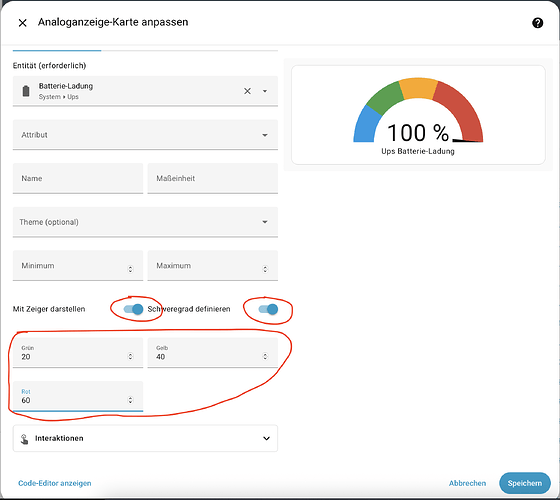Viewport: 560px width, 500px height.
Task: Open the help question mark icon
Action: (538, 23)
